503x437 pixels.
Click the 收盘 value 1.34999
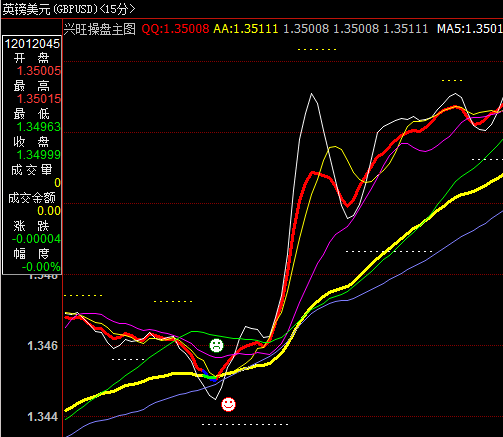[x=39, y=155]
